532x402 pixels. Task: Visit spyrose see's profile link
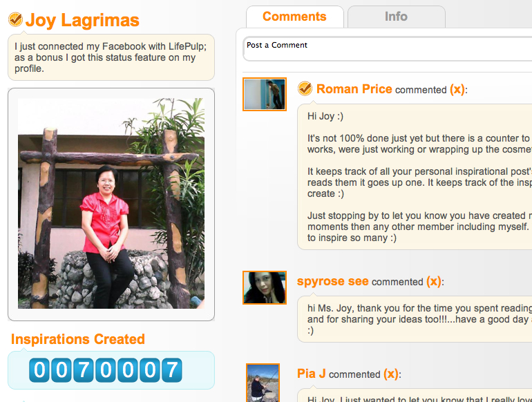[x=333, y=281]
